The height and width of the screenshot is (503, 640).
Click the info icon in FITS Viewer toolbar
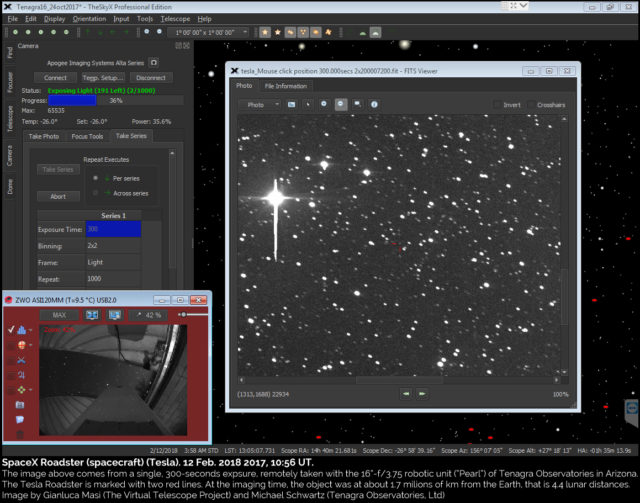pos(374,104)
